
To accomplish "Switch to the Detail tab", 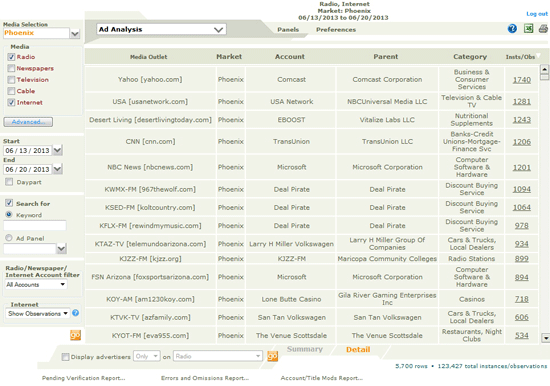I will [358, 349].
